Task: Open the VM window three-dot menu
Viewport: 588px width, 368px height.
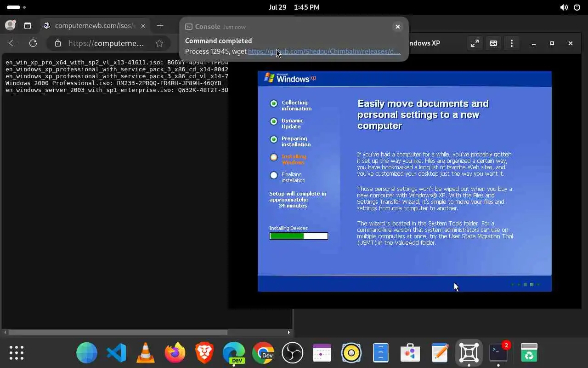Action: click(512, 43)
